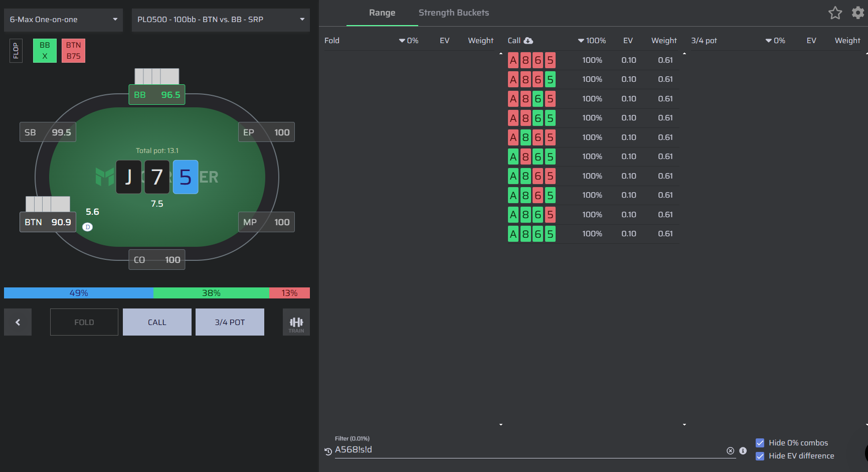Click the favorite star icon
The width and height of the screenshot is (868, 472).
(835, 13)
